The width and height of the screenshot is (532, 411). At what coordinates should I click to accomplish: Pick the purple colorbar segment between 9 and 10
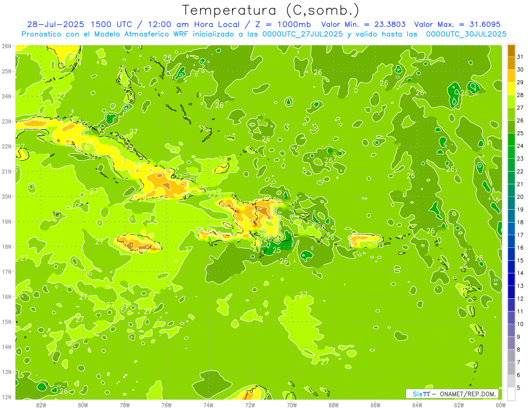coord(511,330)
